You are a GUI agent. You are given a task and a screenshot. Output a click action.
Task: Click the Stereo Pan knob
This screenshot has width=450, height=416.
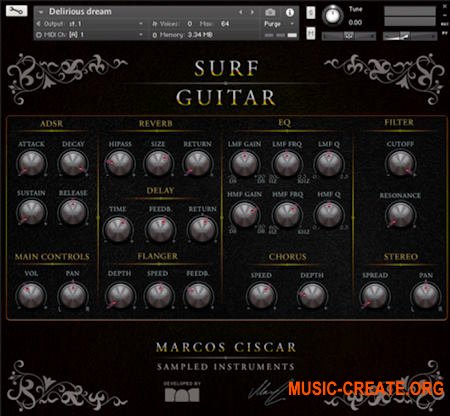pyautogui.click(x=426, y=295)
